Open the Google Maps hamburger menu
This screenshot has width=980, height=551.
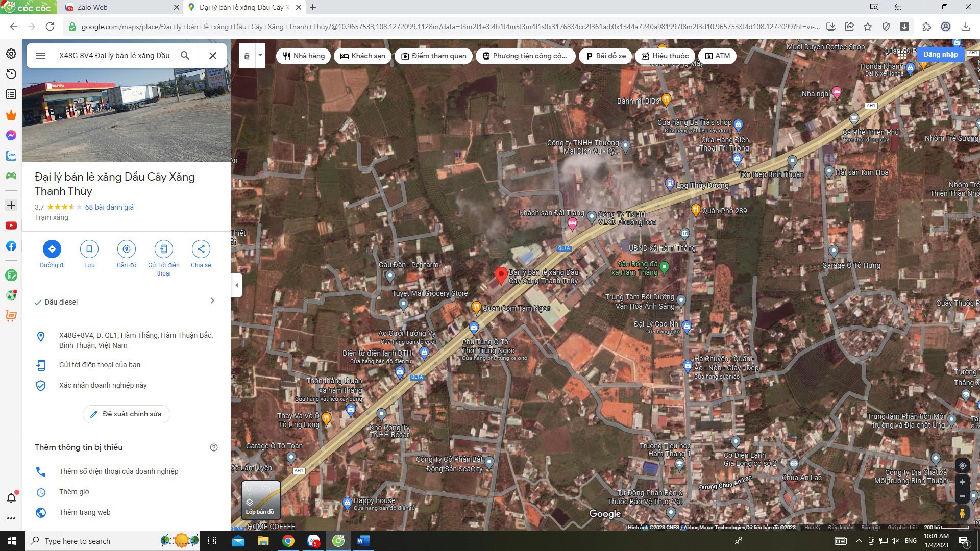click(x=41, y=56)
